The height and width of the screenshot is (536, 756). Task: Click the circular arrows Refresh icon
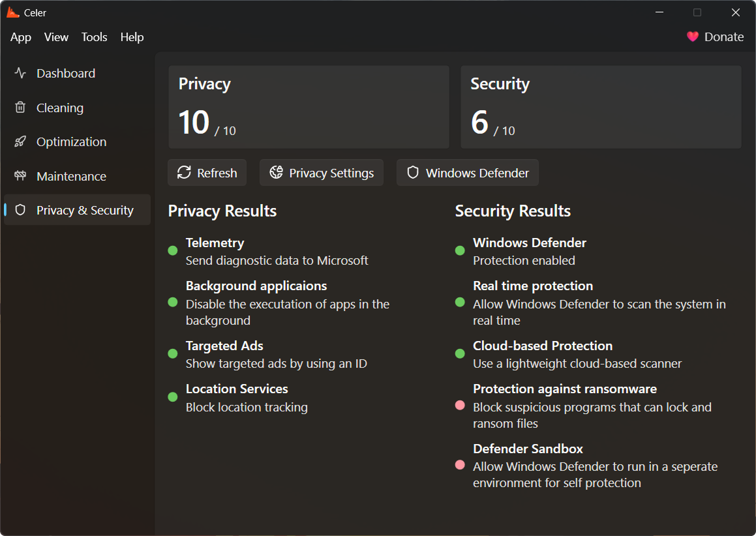tap(185, 173)
